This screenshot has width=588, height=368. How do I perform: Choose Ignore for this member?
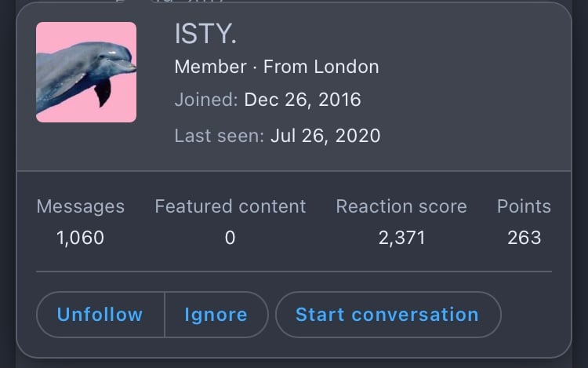[x=216, y=315]
